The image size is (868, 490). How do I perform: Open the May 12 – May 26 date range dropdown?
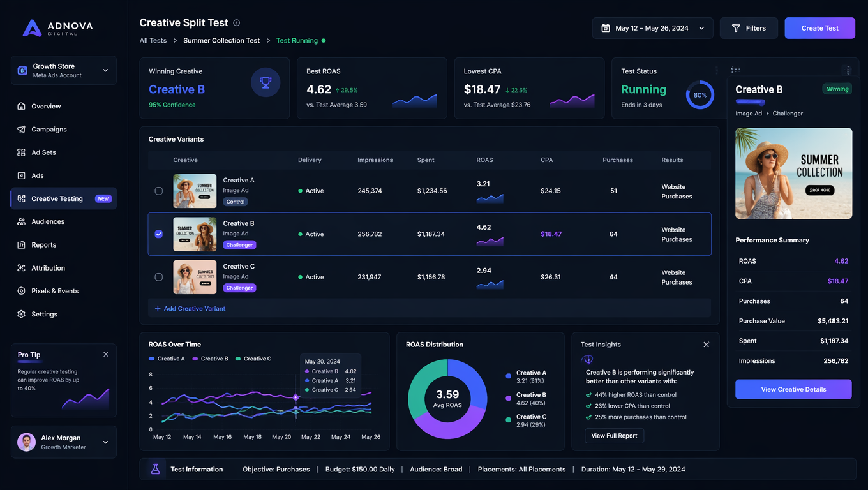[653, 28]
